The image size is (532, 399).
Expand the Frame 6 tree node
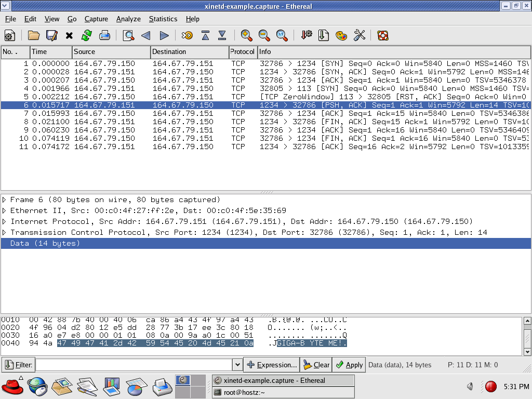tap(5, 200)
